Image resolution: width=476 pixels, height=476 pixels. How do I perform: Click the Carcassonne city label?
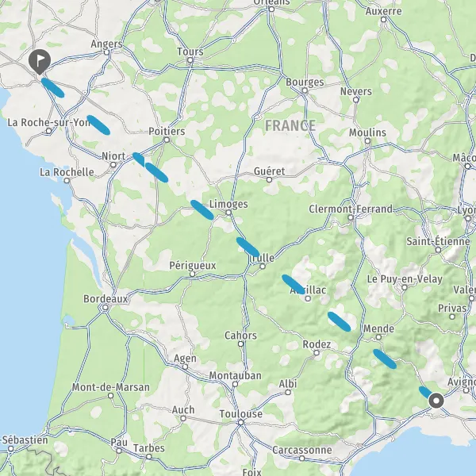pyautogui.click(x=302, y=450)
